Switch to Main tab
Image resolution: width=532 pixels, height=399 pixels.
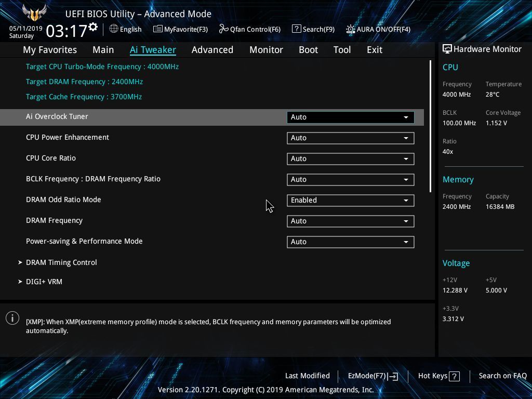coord(103,50)
